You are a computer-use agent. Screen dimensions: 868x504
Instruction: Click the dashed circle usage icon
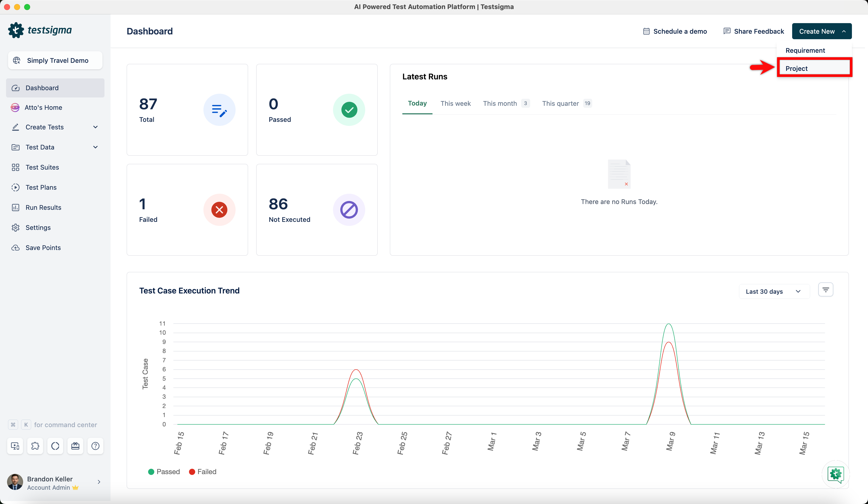pos(55,446)
